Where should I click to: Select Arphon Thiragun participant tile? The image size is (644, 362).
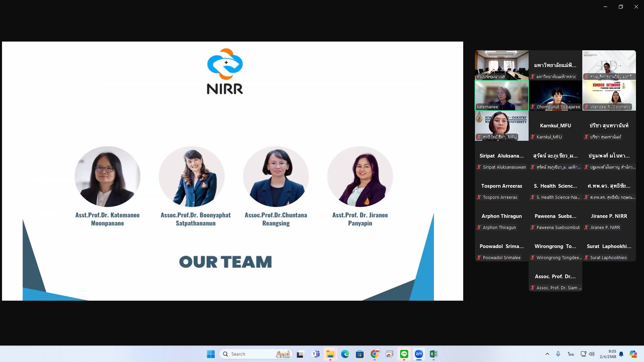point(502,216)
